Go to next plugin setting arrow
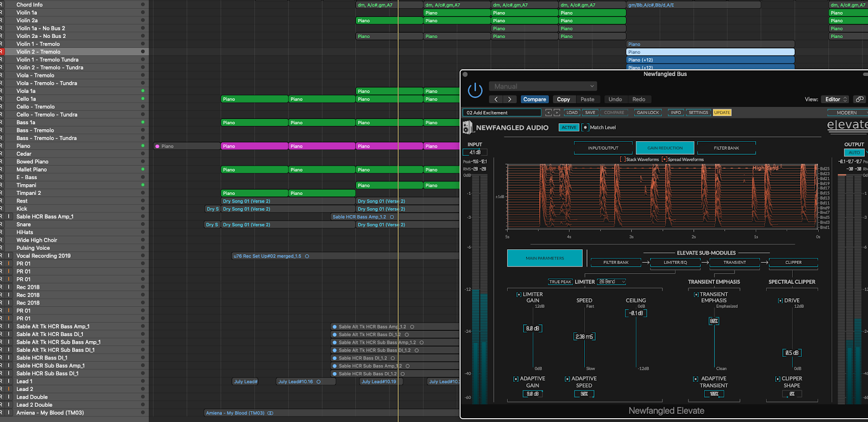The height and width of the screenshot is (422, 868). tap(509, 99)
